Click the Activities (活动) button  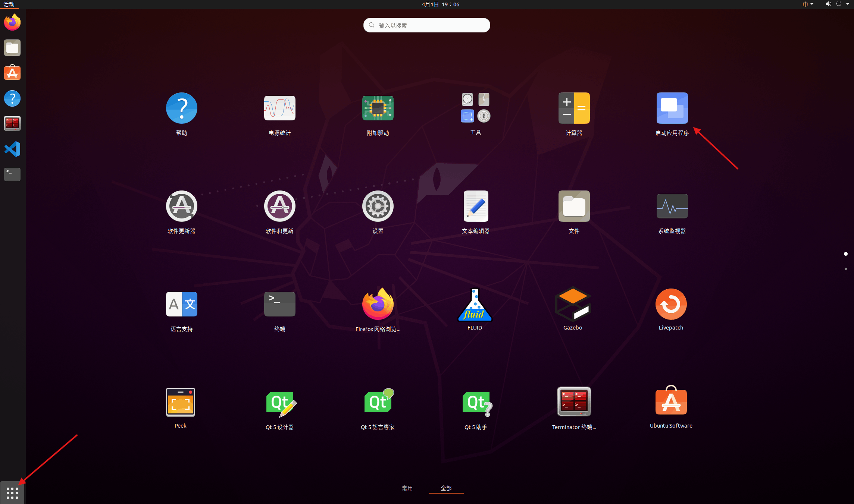point(9,4)
